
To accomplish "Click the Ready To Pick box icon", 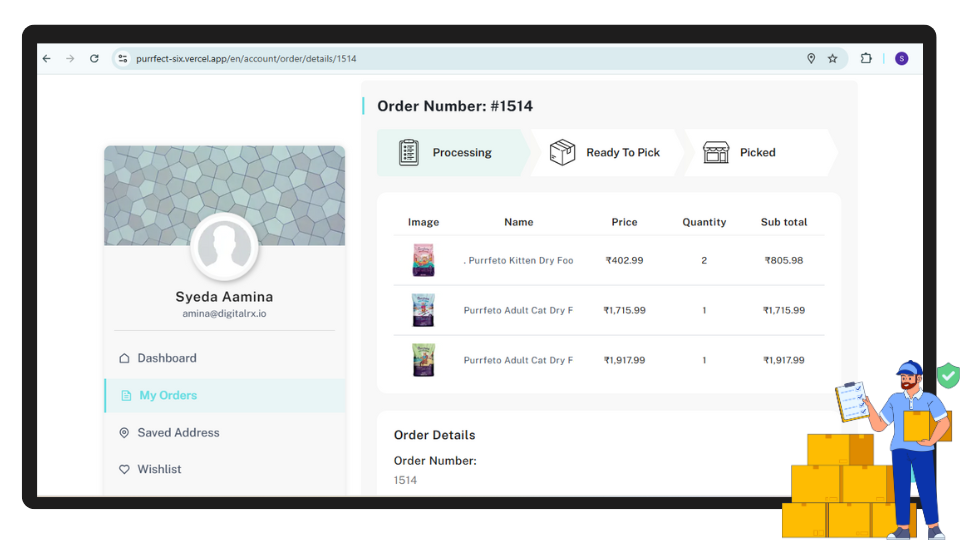I will coord(562,152).
